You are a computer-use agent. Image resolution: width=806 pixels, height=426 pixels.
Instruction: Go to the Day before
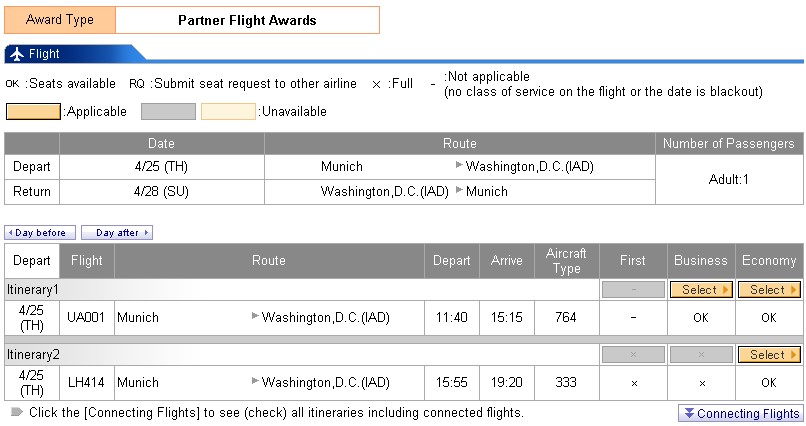pos(40,233)
